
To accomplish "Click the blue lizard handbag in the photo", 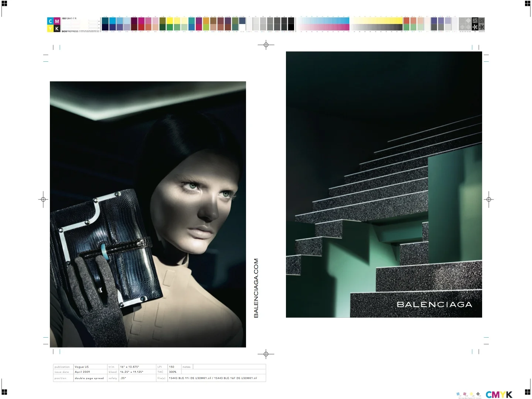I will point(107,248).
